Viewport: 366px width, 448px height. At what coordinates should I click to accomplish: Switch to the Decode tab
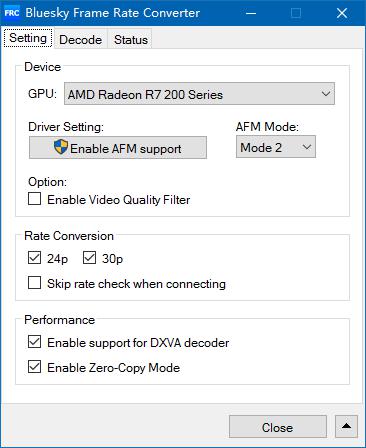point(80,40)
